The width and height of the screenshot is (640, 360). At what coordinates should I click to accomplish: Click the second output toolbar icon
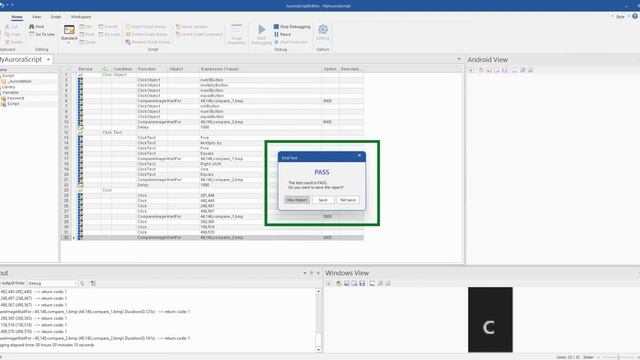click(93, 283)
